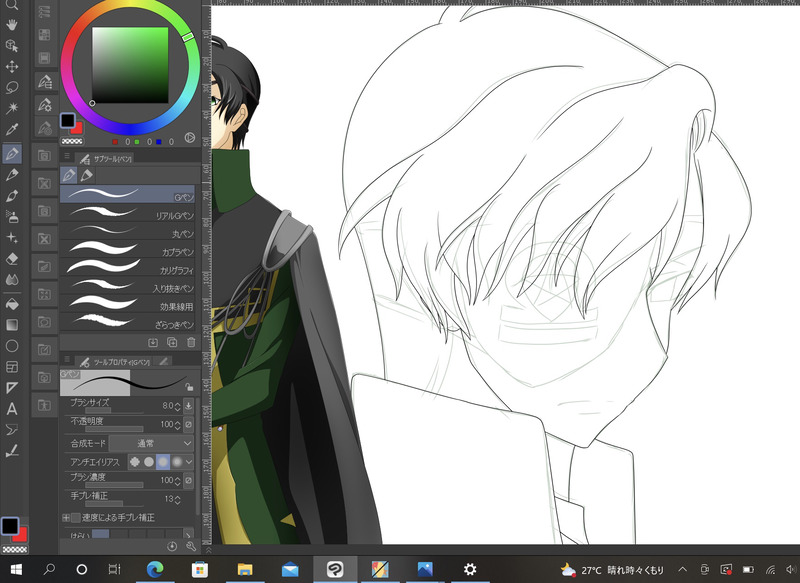Select the Figure ellipse tool
Screen dimensions: 800x583
[12, 346]
